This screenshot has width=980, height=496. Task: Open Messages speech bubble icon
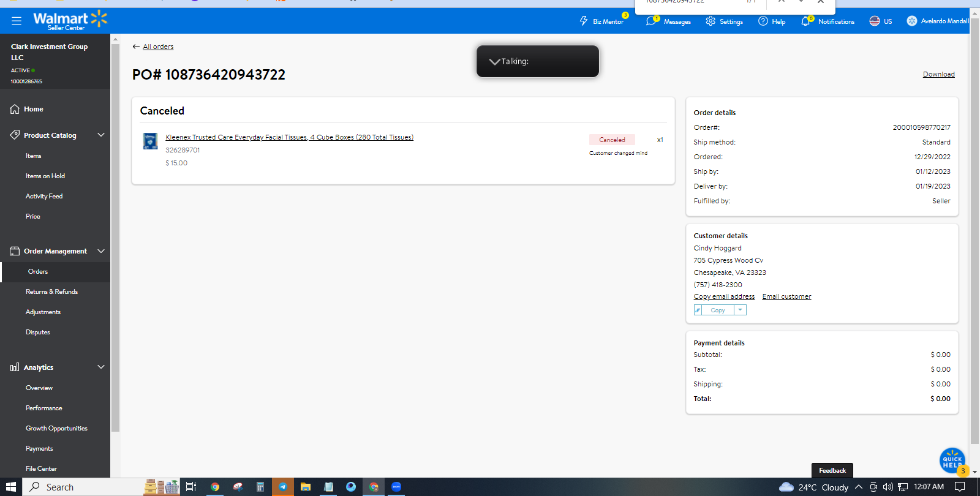pos(650,21)
